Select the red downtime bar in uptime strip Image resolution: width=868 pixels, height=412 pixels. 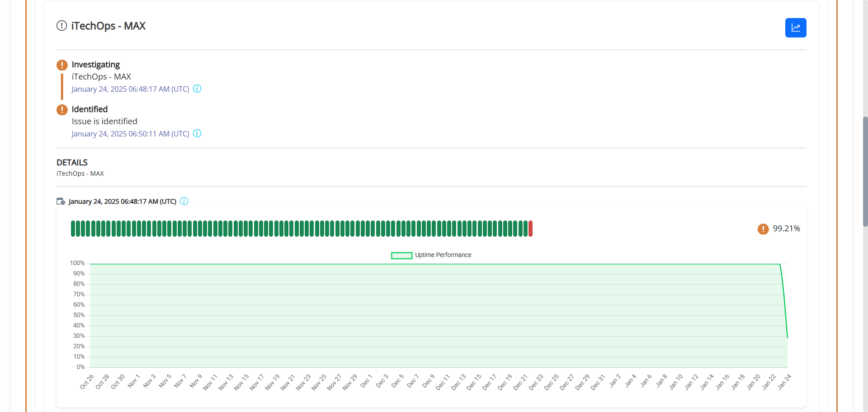tap(530, 229)
